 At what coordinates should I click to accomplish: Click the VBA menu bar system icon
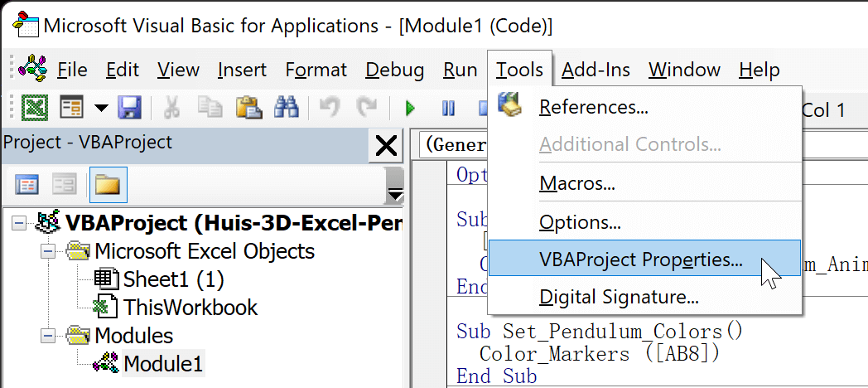point(32,68)
